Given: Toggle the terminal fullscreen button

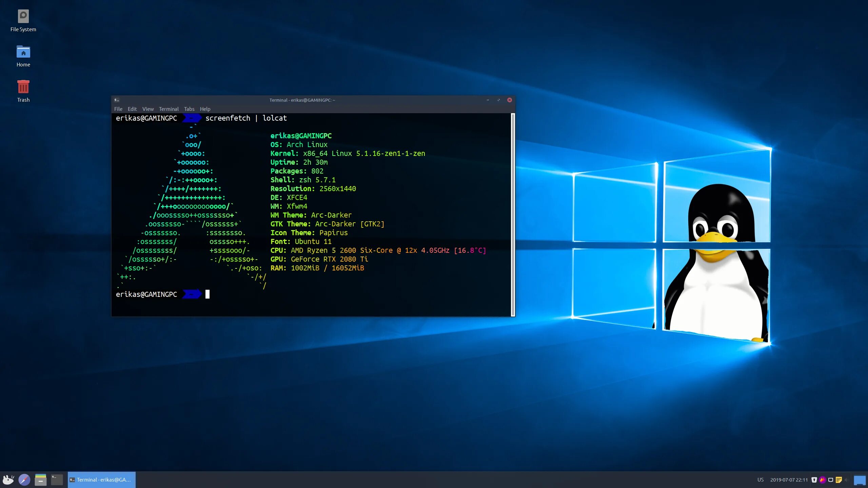Looking at the screenshot, I should click(498, 100).
